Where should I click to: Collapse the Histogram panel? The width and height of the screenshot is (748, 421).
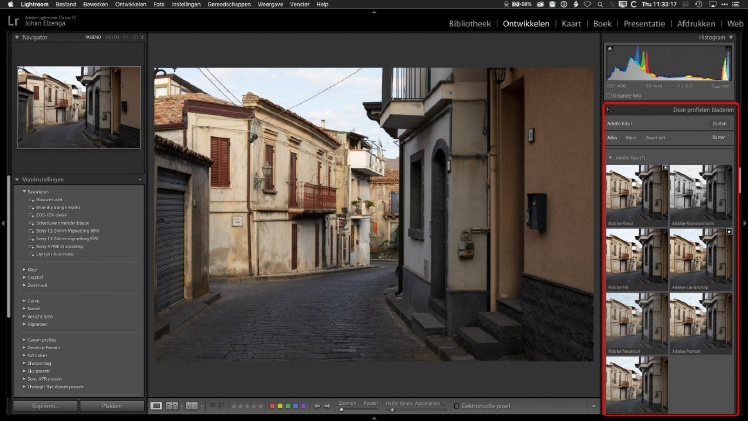tap(731, 37)
